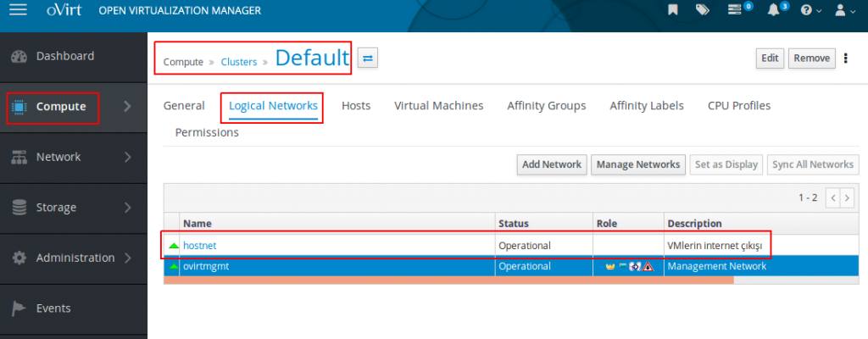Switch to the Affinity Groups tab
Screen dimensions: 868x339
pos(547,105)
